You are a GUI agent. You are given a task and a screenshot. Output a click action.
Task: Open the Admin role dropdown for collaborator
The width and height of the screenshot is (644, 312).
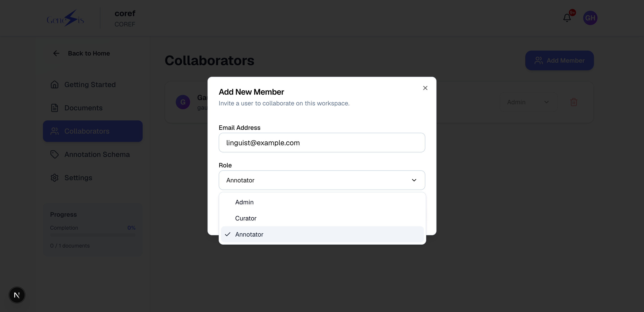pyautogui.click(x=528, y=102)
